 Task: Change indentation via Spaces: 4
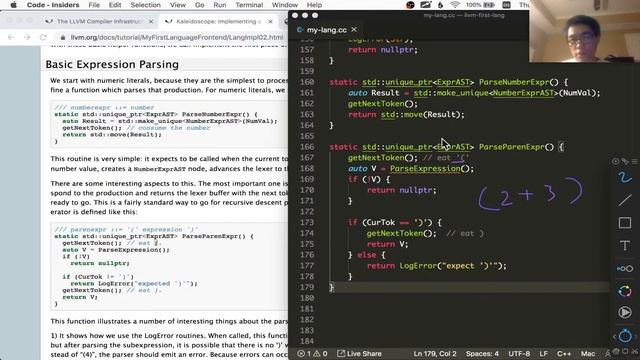click(x=482, y=353)
